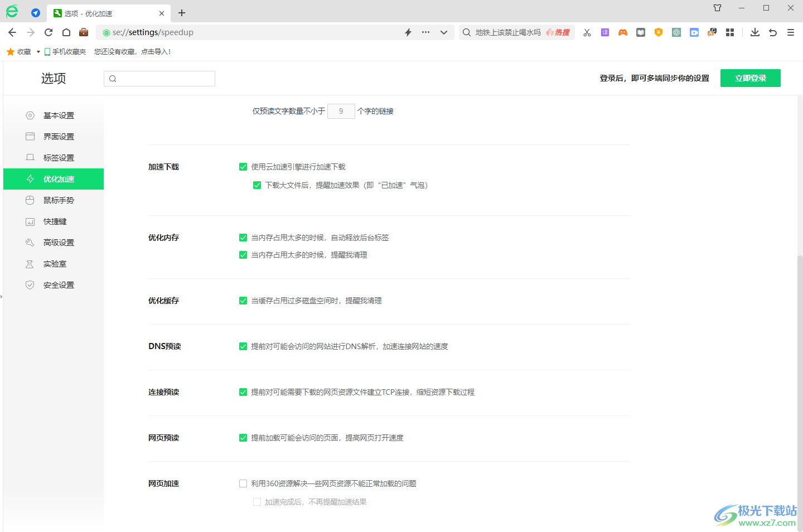Expand the 收藏 dropdown arrow
This screenshot has height=532, width=803.
[38, 52]
